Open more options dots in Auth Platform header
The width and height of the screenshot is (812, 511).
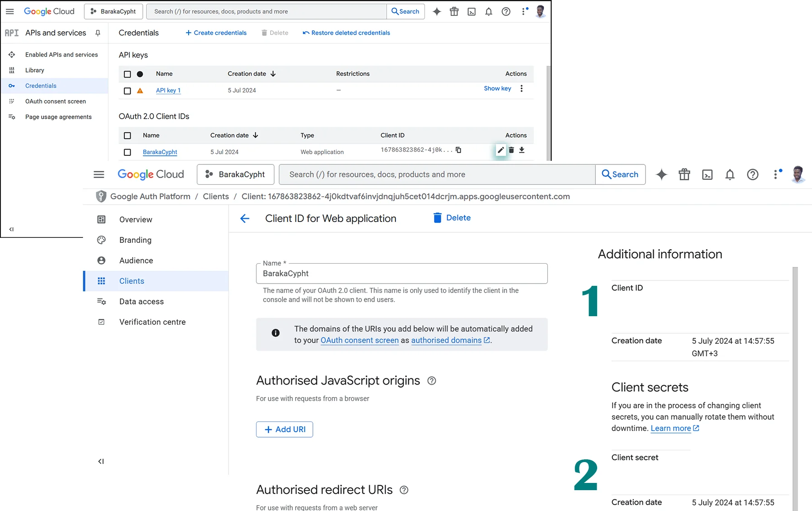tap(776, 174)
